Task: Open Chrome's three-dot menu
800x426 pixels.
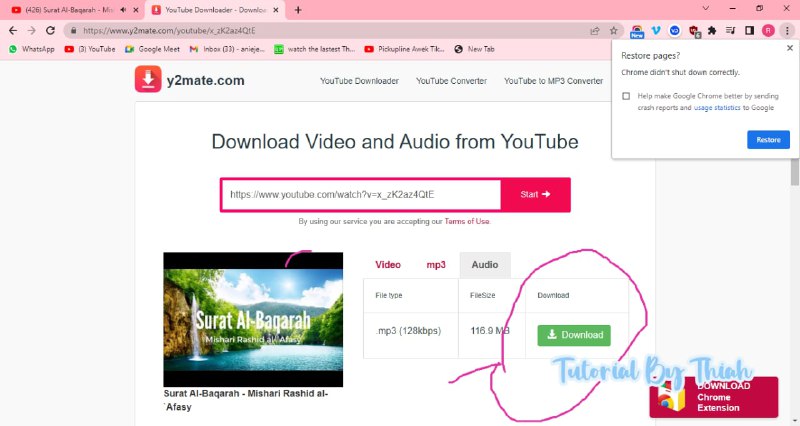Action: coord(787,31)
